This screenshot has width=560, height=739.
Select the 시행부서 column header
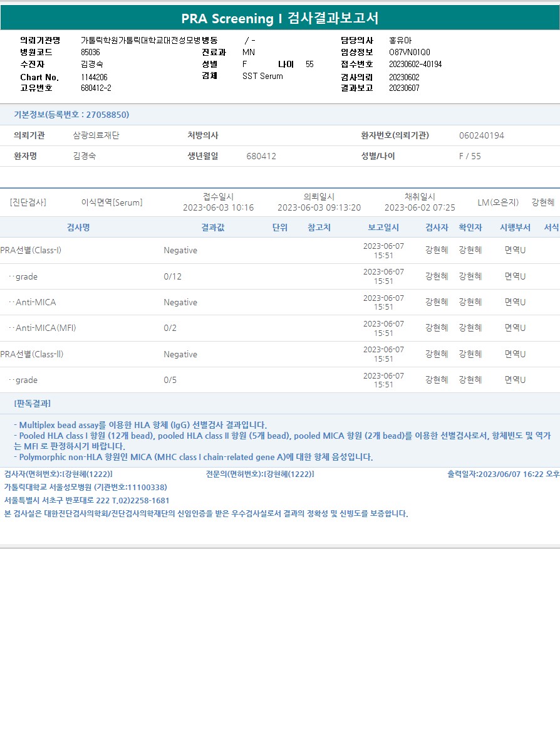coord(515,227)
